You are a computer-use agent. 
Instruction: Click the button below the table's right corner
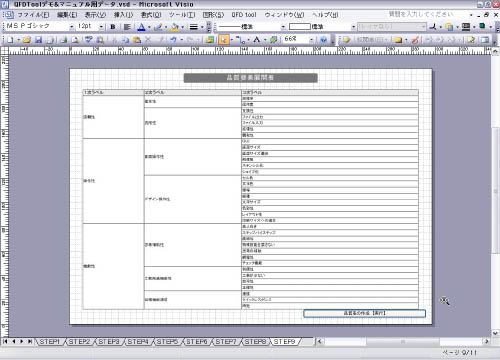(x=364, y=313)
